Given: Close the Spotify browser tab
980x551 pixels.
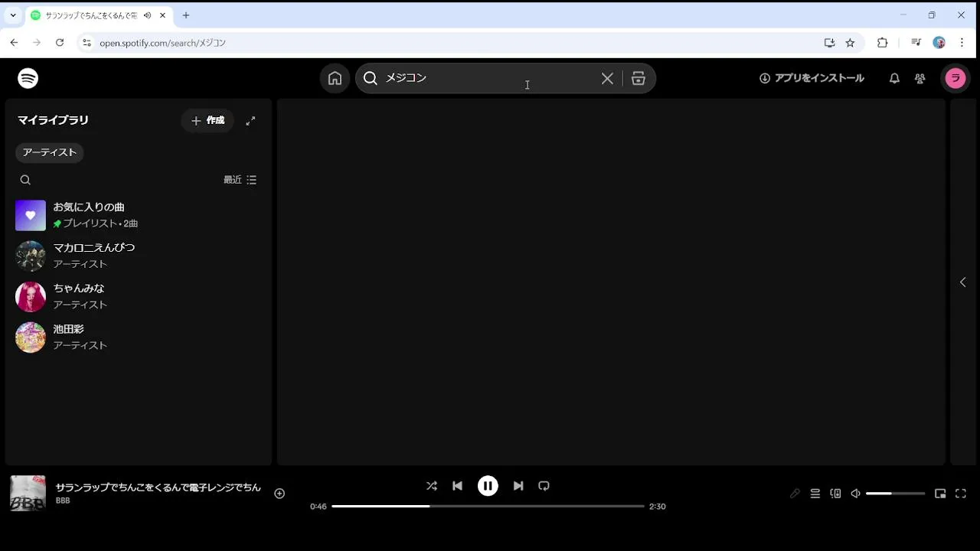Looking at the screenshot, I should point(162,15).
